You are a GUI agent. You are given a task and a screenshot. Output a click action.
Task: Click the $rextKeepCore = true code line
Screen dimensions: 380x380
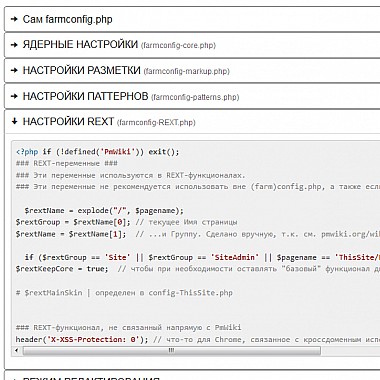point(197,269)
